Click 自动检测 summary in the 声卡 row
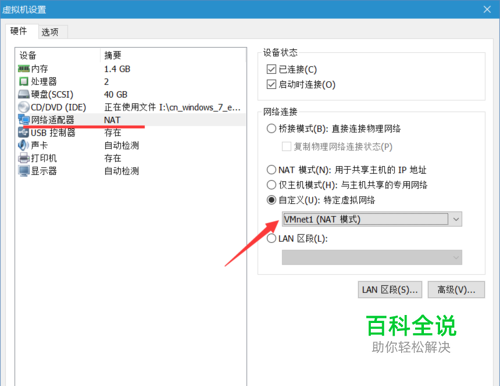This screenshot has width=500, height=386. tap(122, 145)
